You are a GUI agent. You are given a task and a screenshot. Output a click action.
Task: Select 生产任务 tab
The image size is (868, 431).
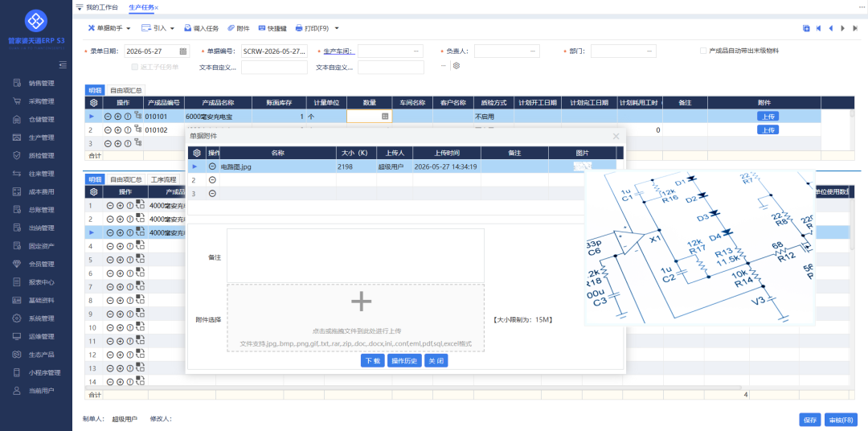[x=141, y=7]
